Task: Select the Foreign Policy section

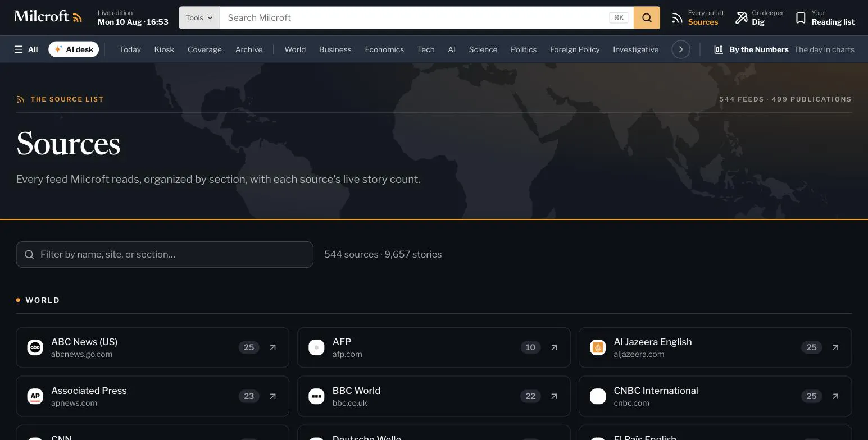Action: pos(575,49)
